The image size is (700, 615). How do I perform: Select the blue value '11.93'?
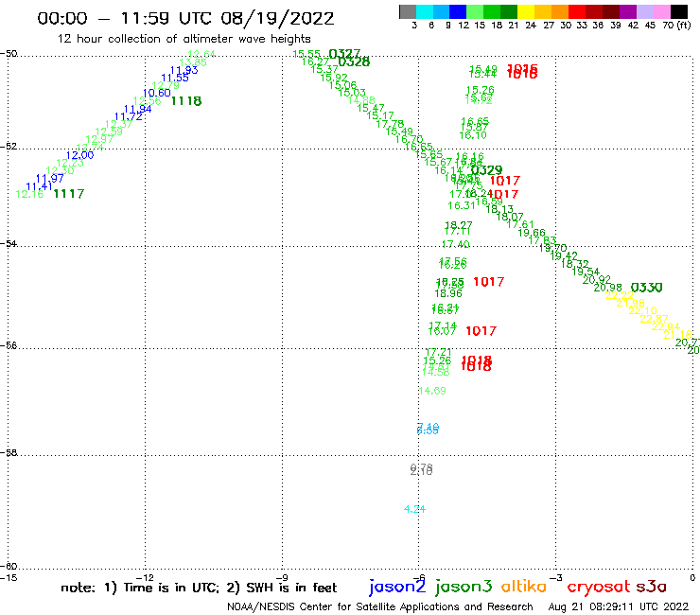point(184,70)
